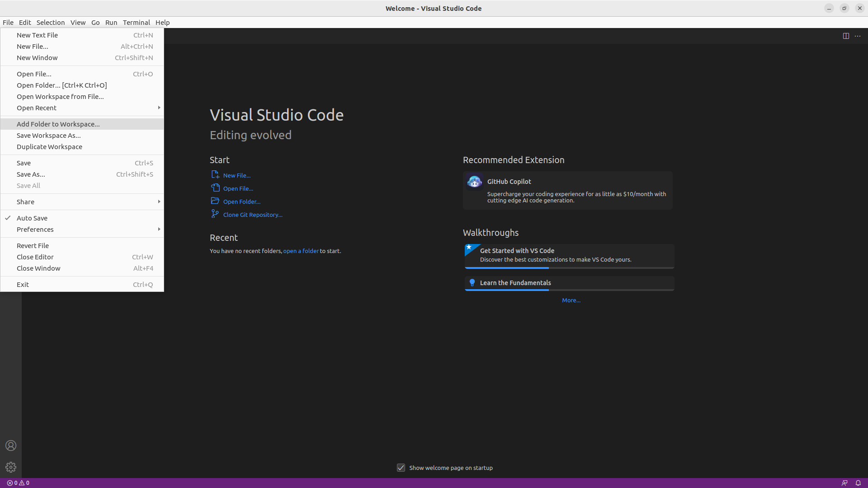Choose Save As... menu entry
The image size is (868, 488).
(82, 174)
